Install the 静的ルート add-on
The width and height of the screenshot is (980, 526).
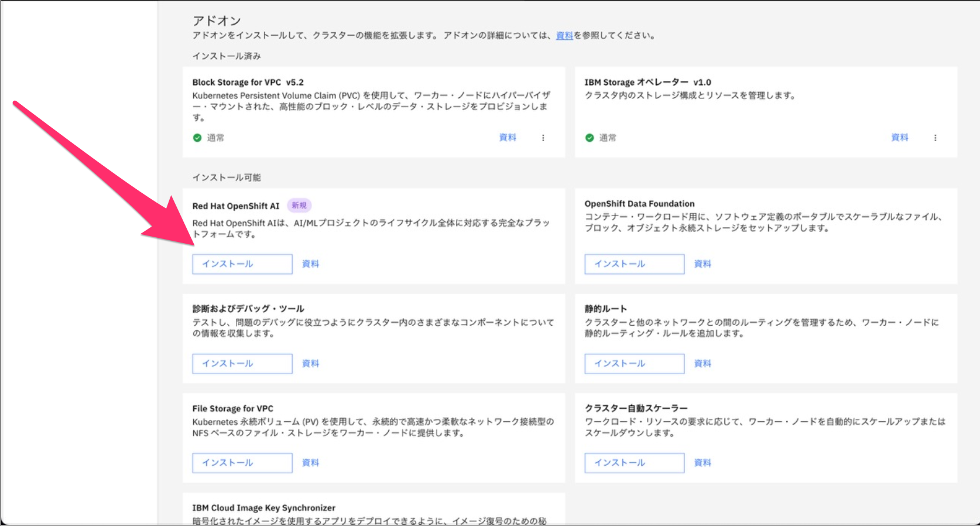coord(635,364)
